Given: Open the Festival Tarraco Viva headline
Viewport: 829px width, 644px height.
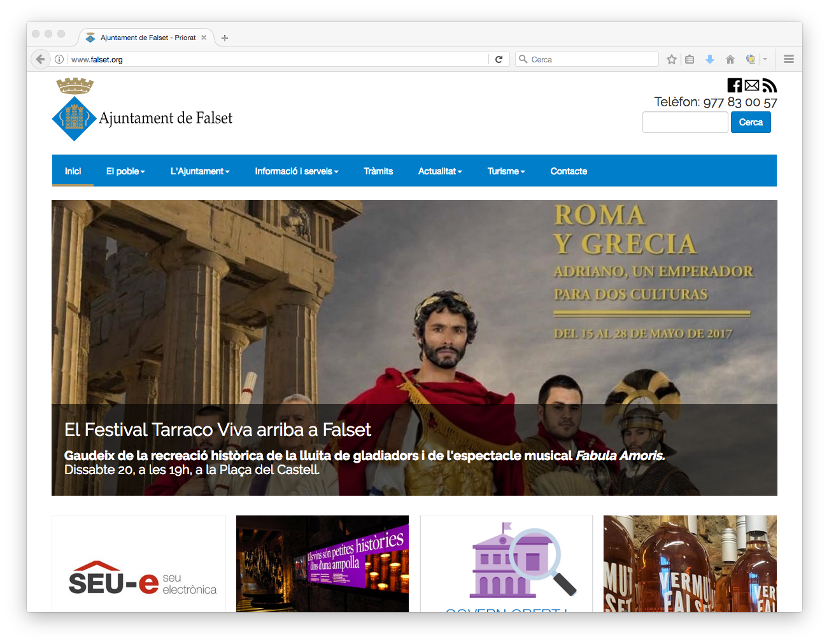Looking at the screenshot, I should click(x=217, y=430).
